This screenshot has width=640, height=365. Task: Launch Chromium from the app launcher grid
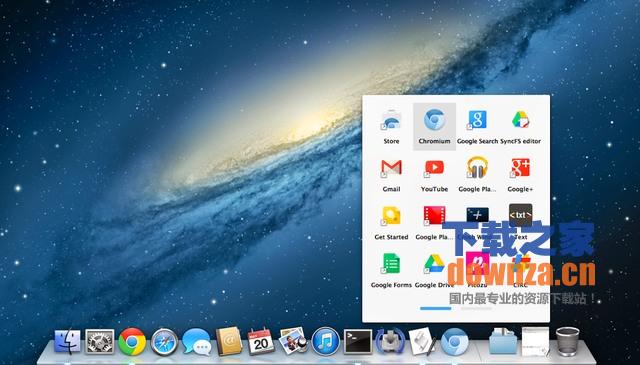point(434,127)
